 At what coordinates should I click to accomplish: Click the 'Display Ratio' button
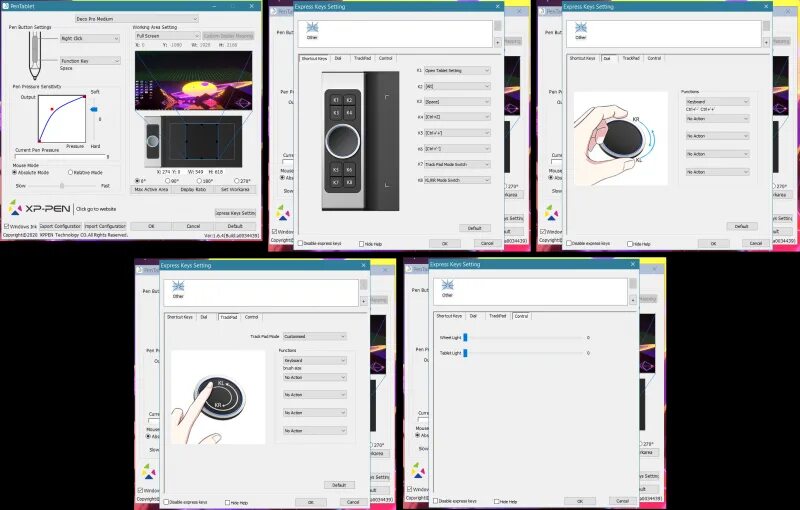click(193, 189)
